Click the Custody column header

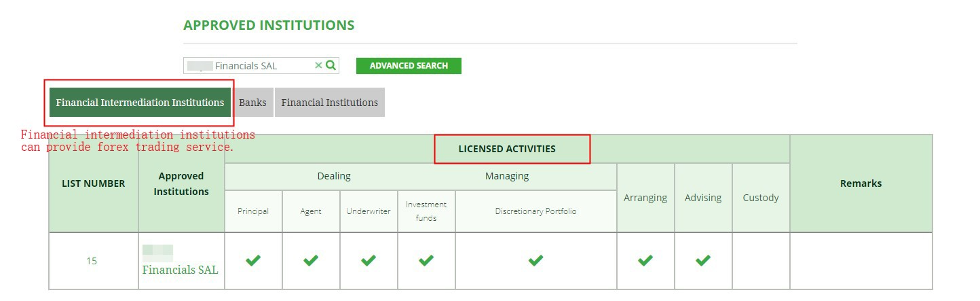tap(760, 198)
